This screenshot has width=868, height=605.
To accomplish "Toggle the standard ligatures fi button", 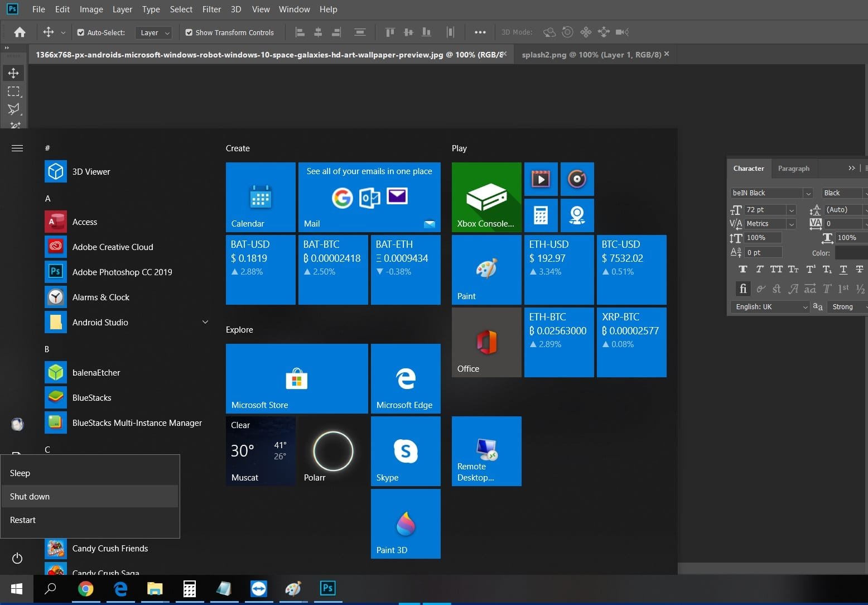I will (742, 289).
